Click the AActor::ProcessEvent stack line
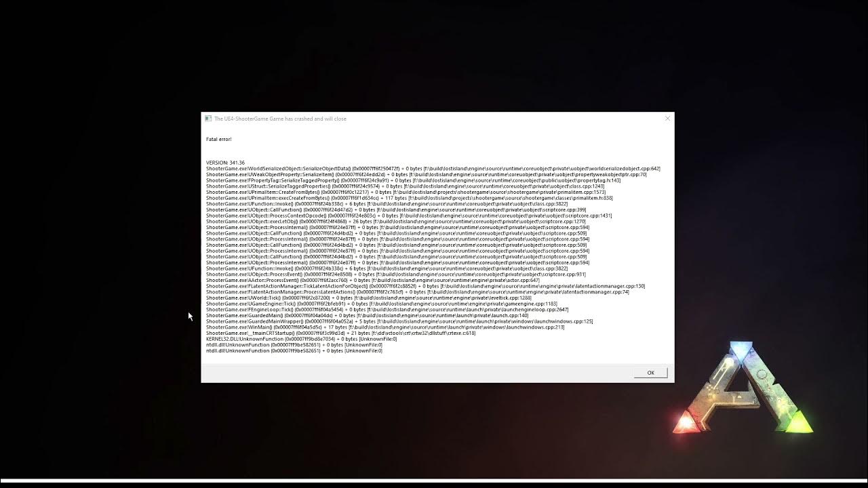Image resolution: width=868 pixels, height=488 pixels. [x=373, y=280]
